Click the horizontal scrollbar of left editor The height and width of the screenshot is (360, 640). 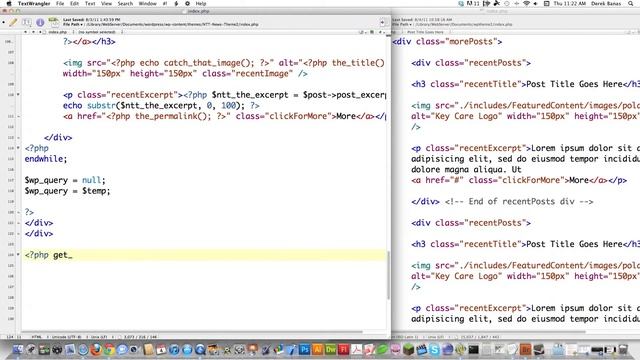192,332
